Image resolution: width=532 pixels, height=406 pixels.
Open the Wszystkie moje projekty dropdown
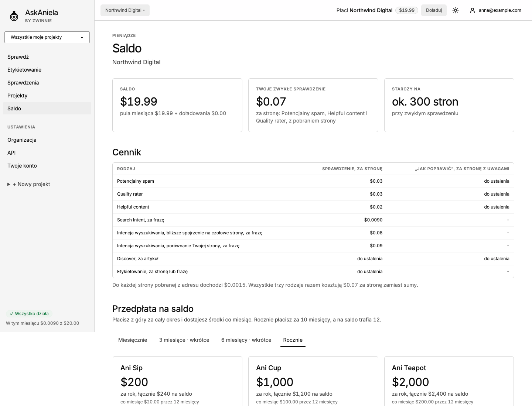47,37
